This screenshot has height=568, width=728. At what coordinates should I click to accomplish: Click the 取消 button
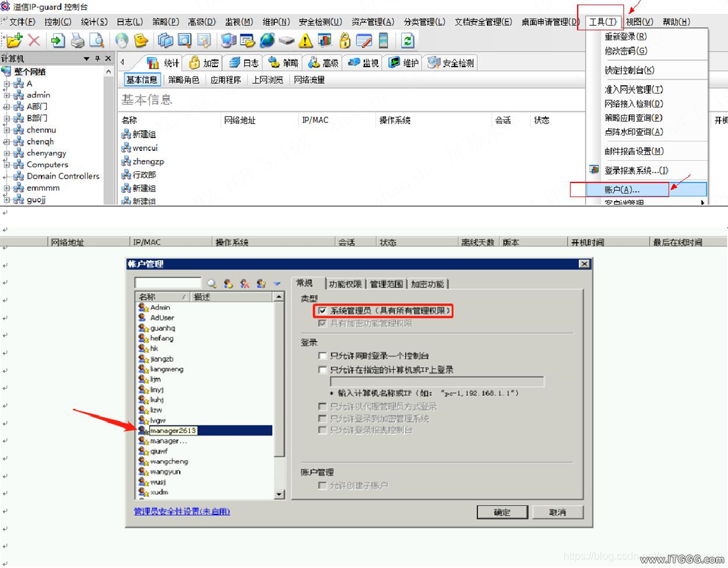(557, 512)
